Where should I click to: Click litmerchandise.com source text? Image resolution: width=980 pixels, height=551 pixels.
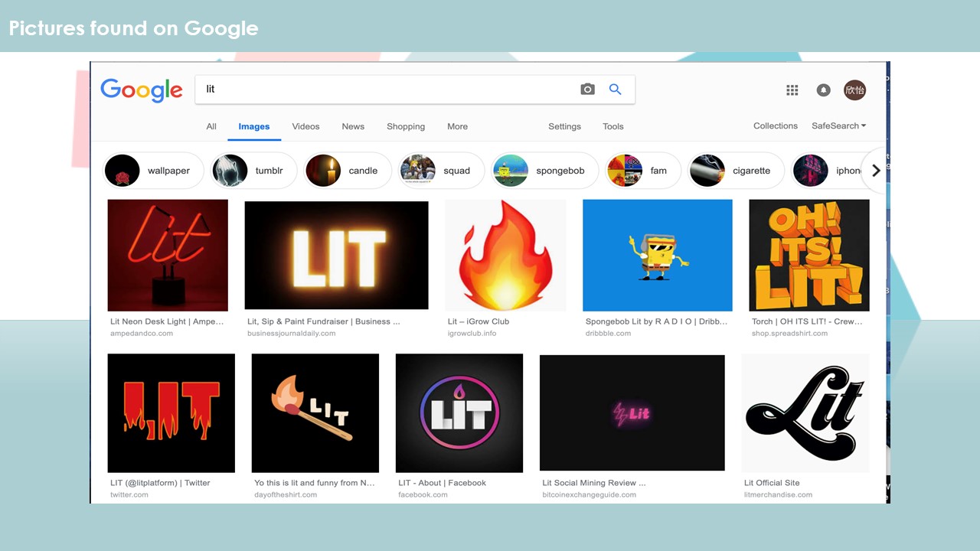pyautogui.click(x=778, y=495)
